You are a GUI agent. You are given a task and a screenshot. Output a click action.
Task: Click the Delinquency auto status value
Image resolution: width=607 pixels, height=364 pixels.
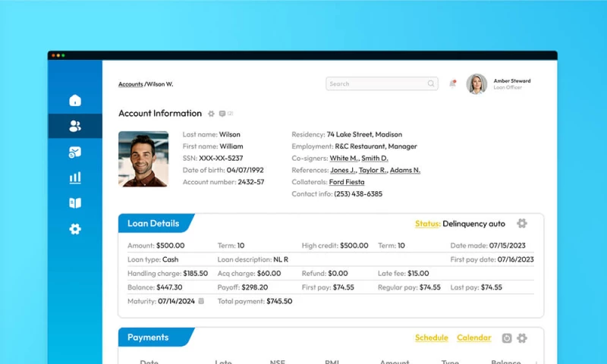[x=473, y=224]
